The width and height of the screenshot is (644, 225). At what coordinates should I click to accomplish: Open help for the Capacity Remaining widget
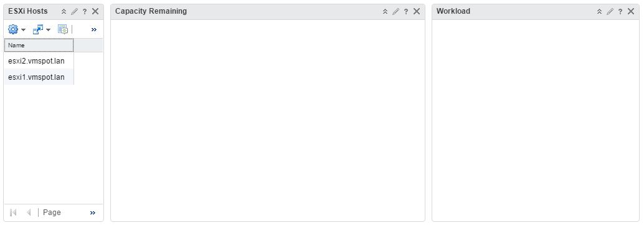(406, 11)
